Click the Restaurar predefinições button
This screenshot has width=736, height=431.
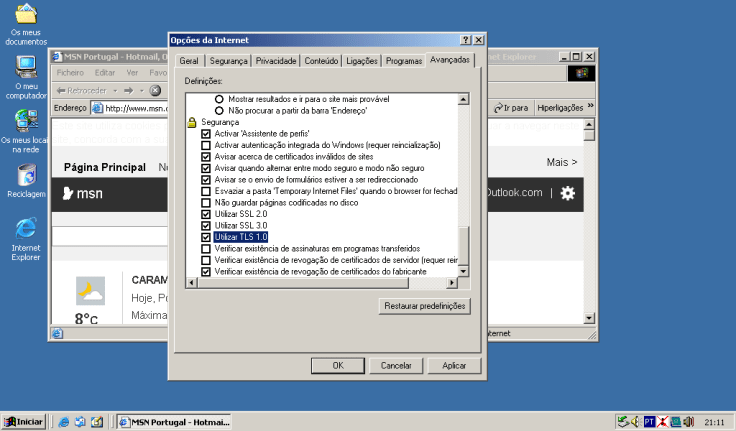(425, 305)
